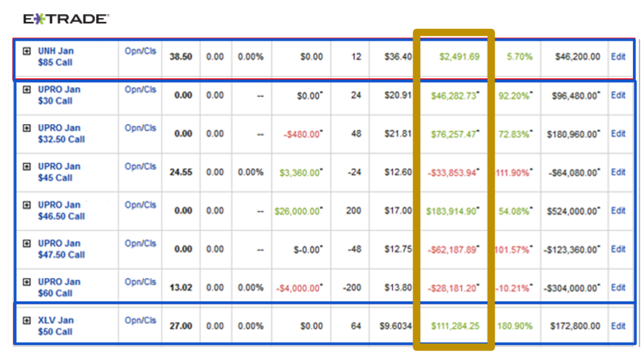Expand the UPRO Jan $30 Call row
The width and height of the screenshot is (644, 355).
27,90
